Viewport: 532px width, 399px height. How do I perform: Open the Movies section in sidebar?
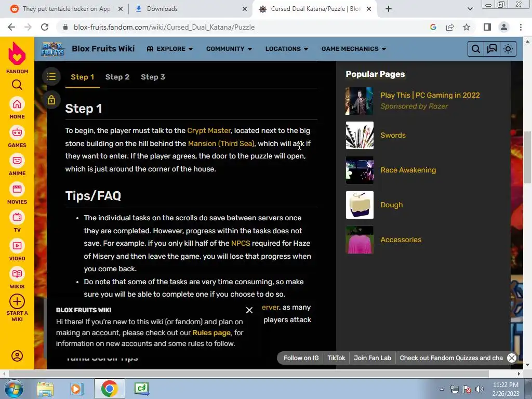(x=17, y=193)
